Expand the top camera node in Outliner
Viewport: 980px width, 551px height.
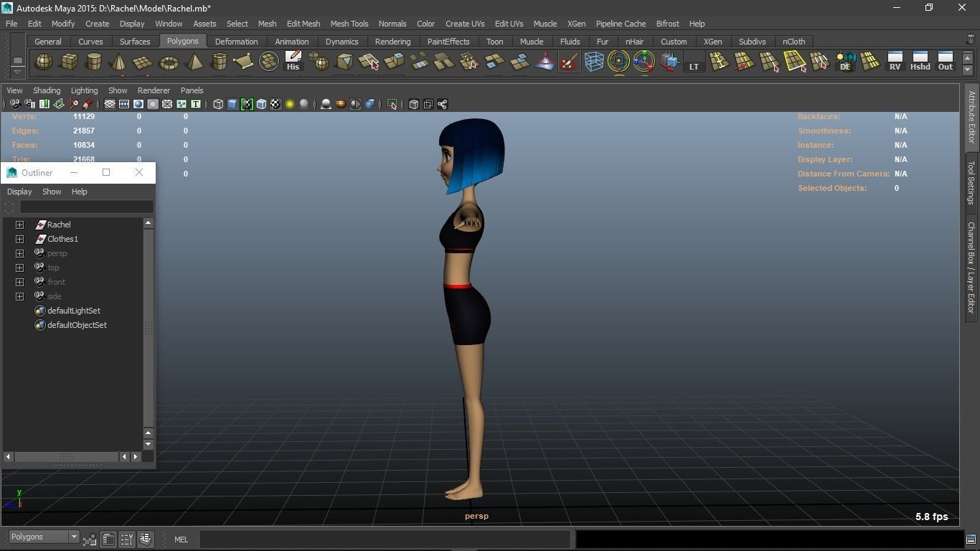click(20, 268)
